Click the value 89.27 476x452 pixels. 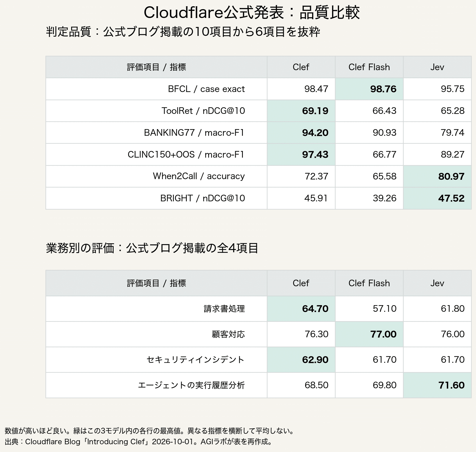453,155
